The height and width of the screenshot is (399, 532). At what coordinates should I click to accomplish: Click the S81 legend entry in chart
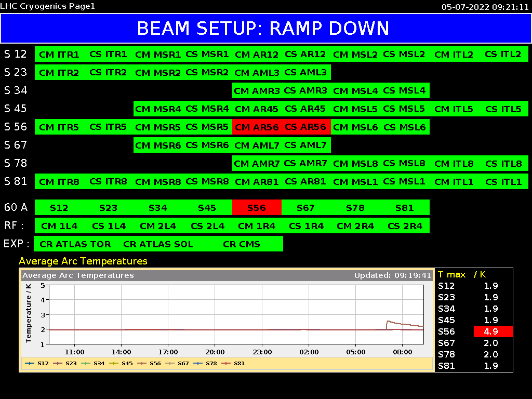pos(233,363)
